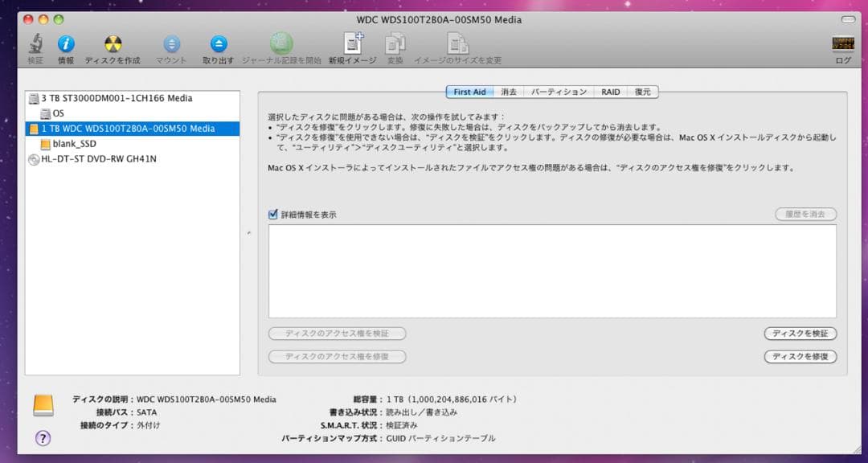Click the マウント icon in the toolbar
This screenshot has width=868, height=463.
[x=171, y=44]
